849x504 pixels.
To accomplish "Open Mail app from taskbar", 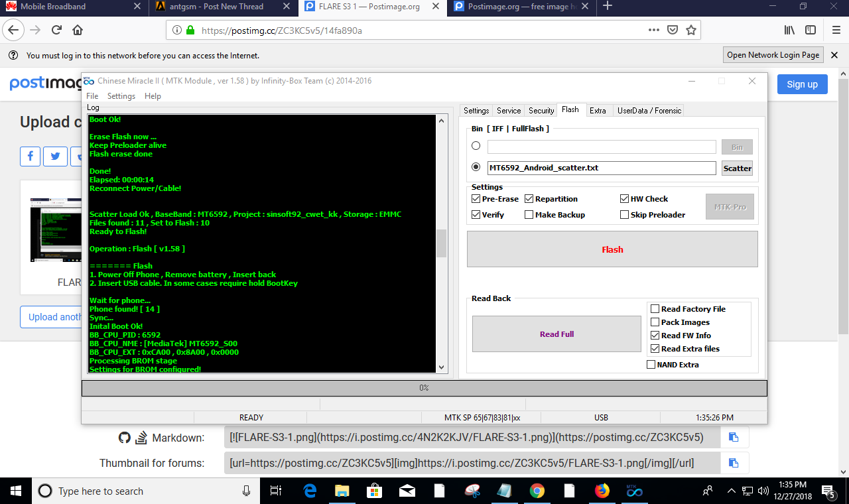I will 407,491.
